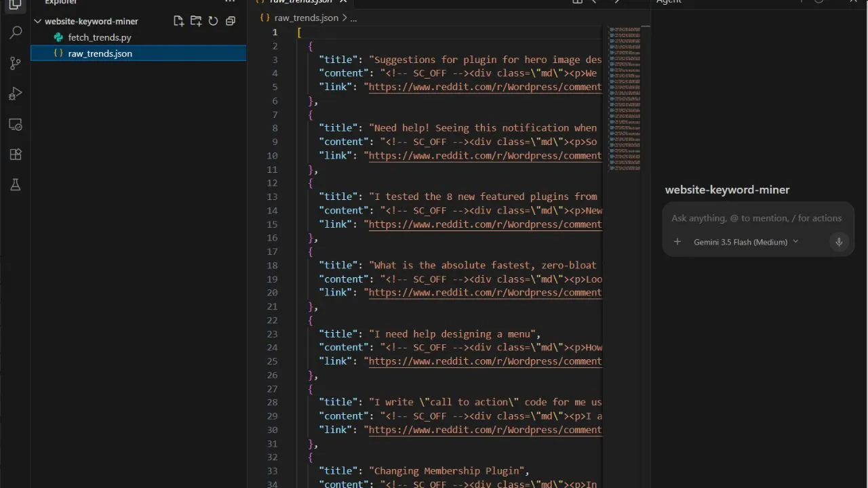
Task: Click the website-keyword-miner folder name in Explorer
Action: (92, 21)
